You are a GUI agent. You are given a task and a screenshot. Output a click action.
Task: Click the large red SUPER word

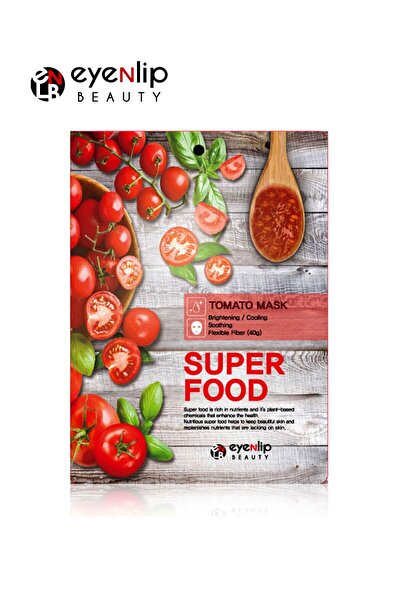(x=234, y=364)
